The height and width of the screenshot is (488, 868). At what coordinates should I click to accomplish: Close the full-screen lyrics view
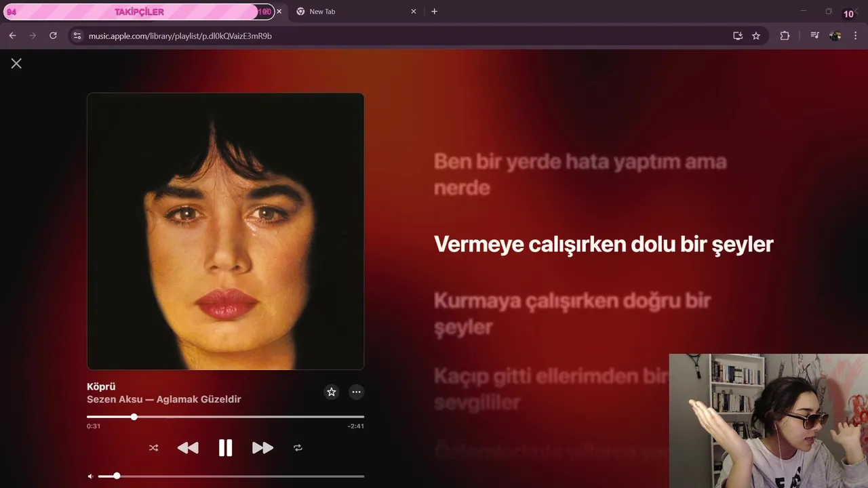[16, 63]
